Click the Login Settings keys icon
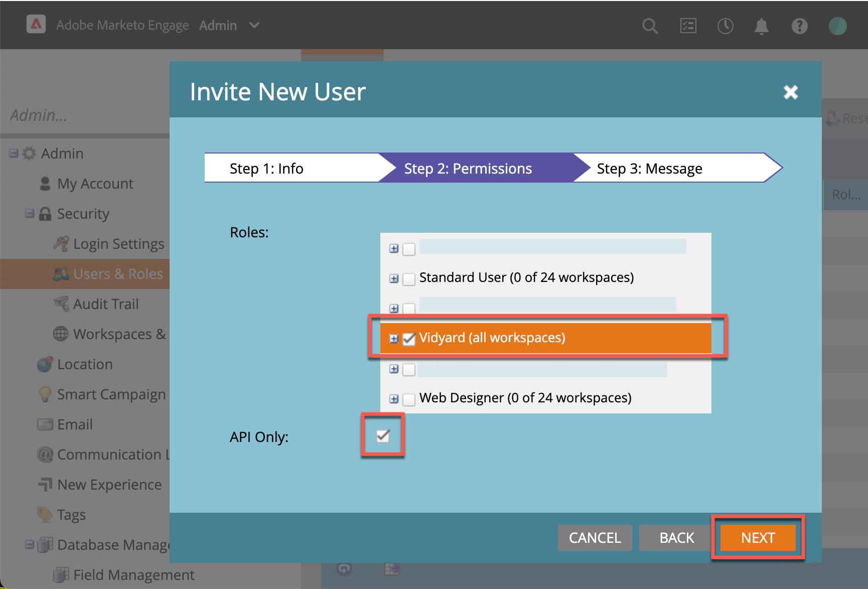868x589 pixels. [x=61, y=244]
